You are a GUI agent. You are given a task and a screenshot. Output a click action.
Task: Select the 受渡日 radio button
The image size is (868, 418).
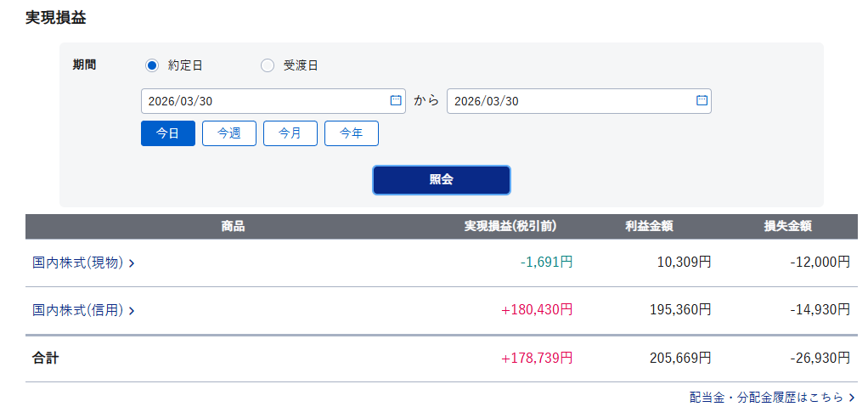268,65
